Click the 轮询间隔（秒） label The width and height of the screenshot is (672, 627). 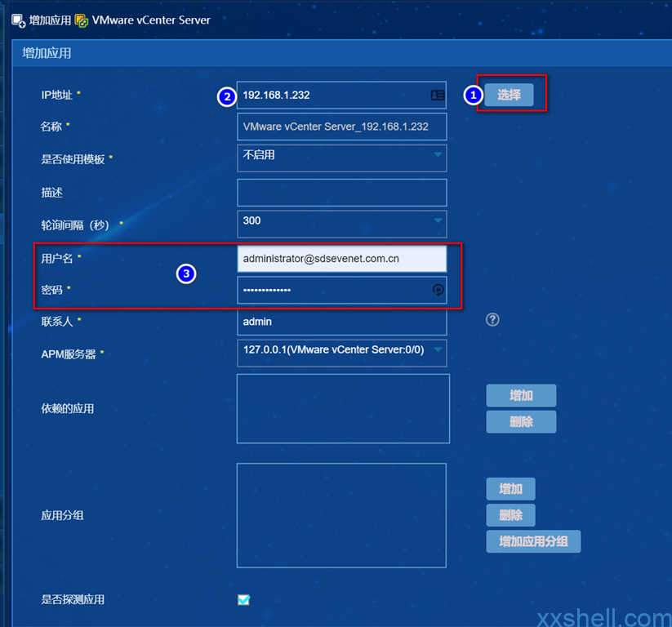76,225
